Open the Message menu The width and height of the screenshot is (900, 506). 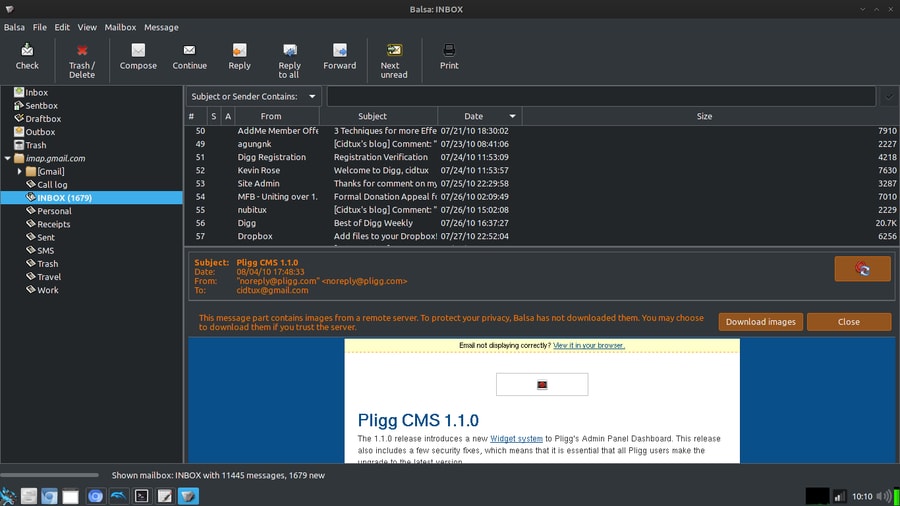pyautogui.click(x=161, y=27)
